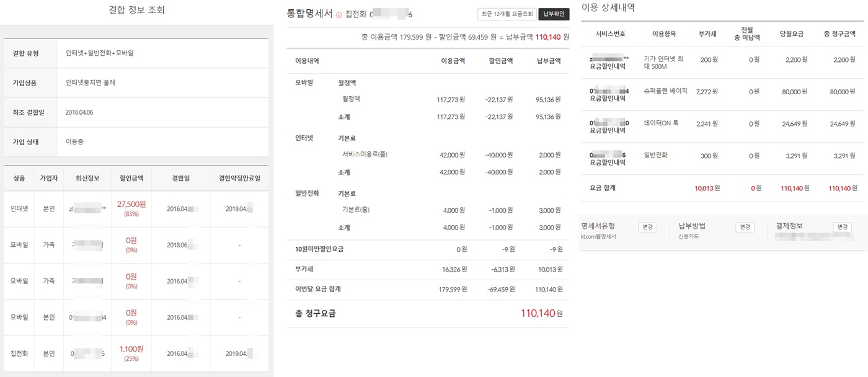This screenshot has height=377, width=868.
Task: Click the 27,500원 internet discount amount
Action: tap(131, 204)
